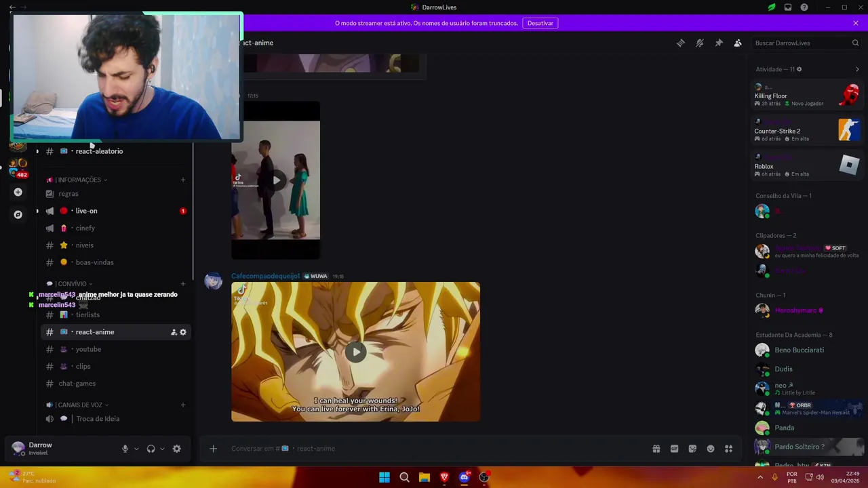Open the clips channel
The width and height of the screenshot is (868, 488).
116,366
